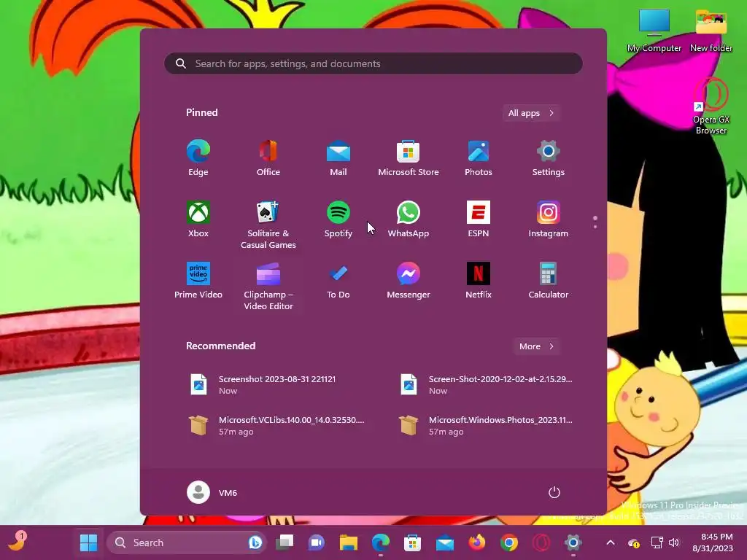Open Microsoft.Windows.Photos_2023 recommended package

click(x=487, y=426)
